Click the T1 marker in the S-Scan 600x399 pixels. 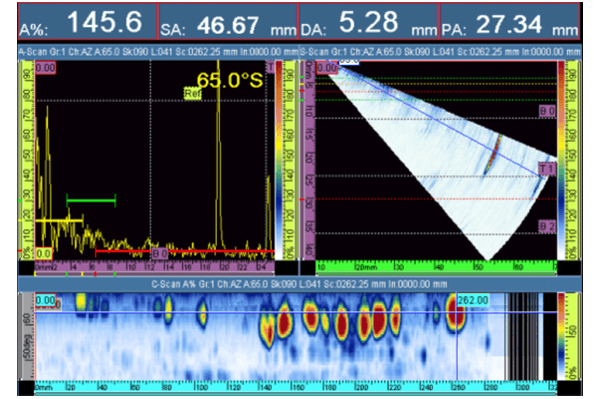click(547, 169)
